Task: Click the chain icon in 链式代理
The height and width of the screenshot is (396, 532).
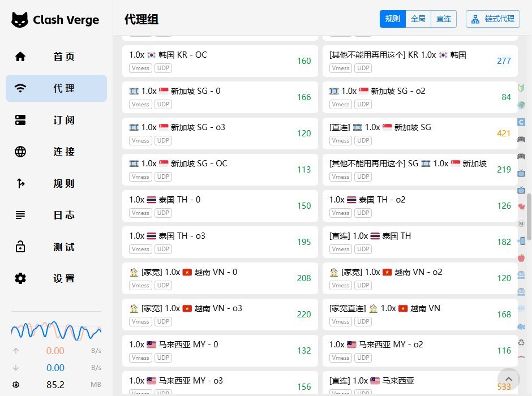Action: [475, 19]
